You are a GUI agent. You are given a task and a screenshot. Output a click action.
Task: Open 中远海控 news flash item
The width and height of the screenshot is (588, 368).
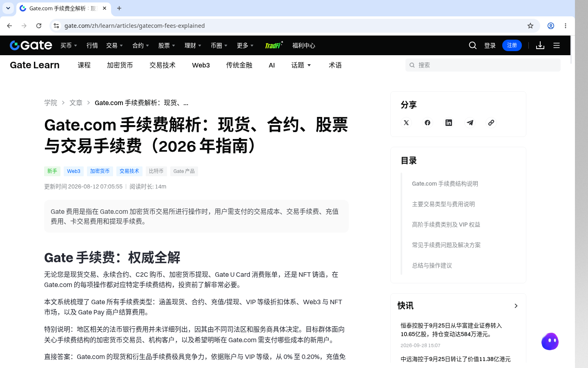(456, 359)
